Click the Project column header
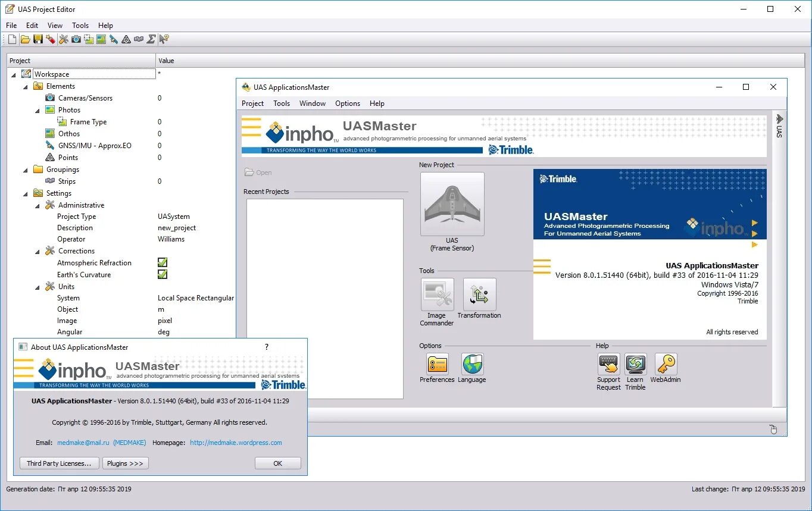 pyautogui.click(x=81, y=61)
